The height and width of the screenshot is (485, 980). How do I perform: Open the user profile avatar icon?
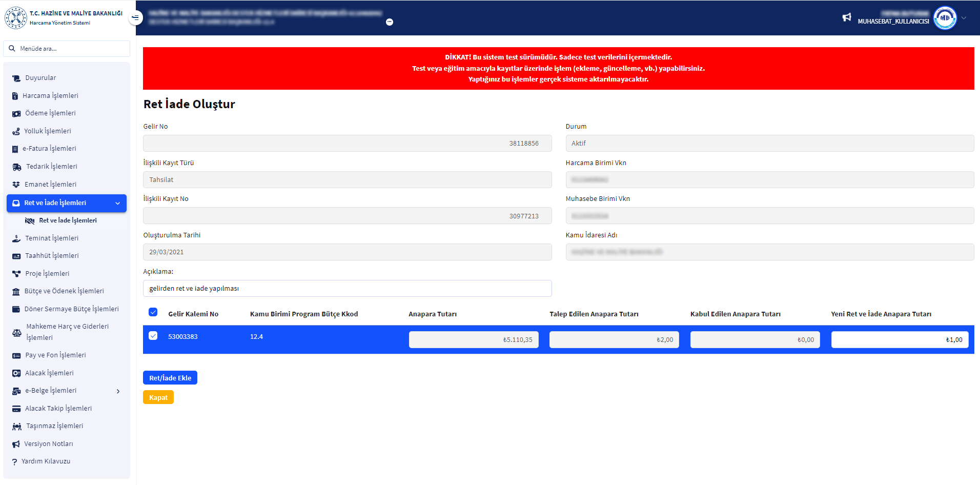945,18
